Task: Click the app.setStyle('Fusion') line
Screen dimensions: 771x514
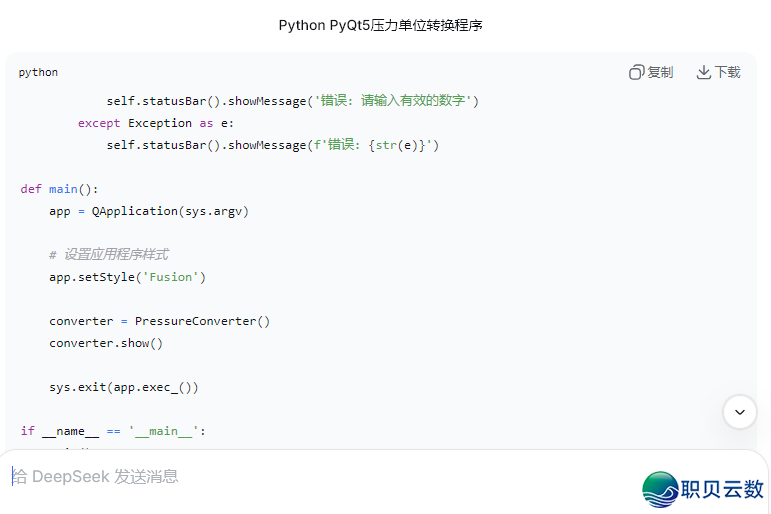Action: [x=127, y=277]
